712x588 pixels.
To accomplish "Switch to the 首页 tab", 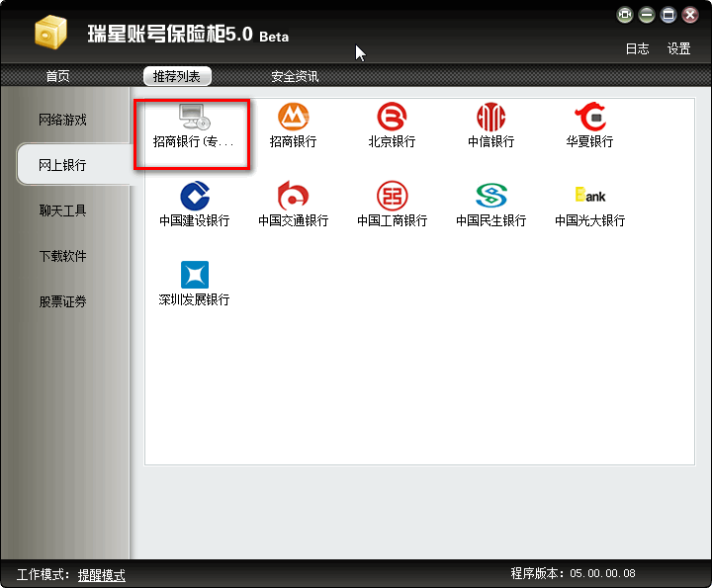I will (x=57, y=76).
